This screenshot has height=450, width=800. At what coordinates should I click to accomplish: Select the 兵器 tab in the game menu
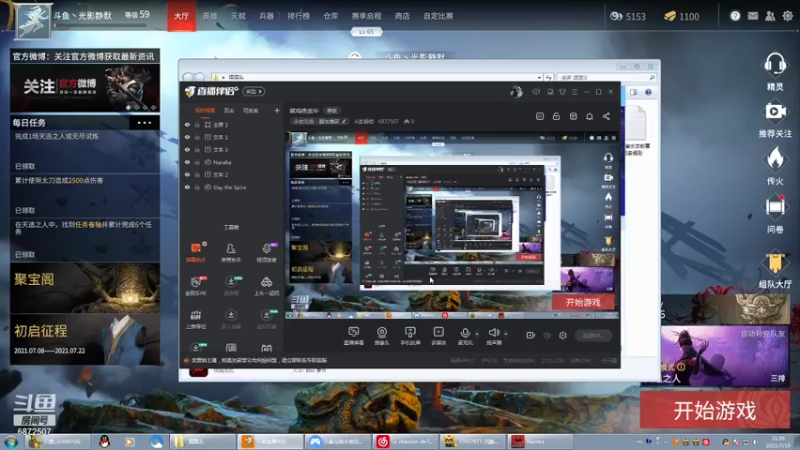click(266, 16)
